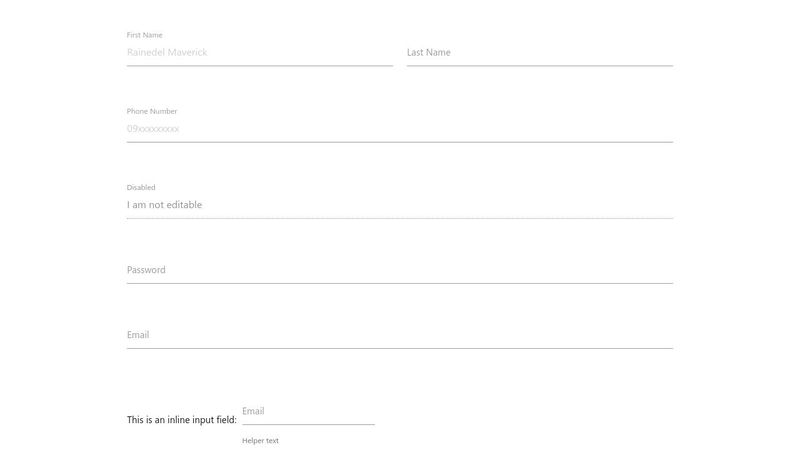This screenshot has width=800, height=450.
Task: Click the 'Password' placeholder text
Action: tap(146, 270)
